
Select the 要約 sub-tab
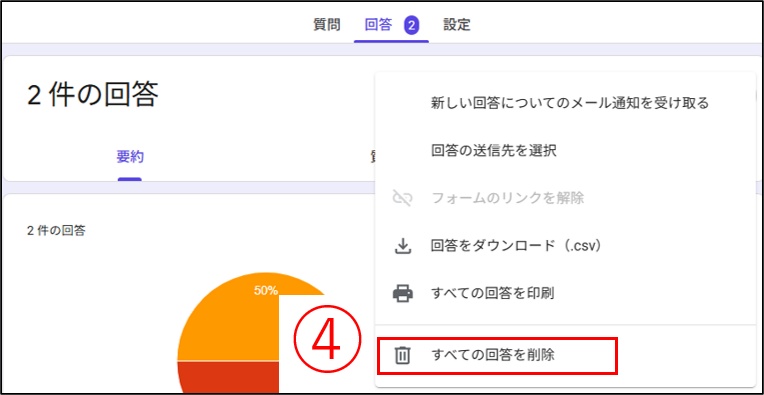pos(130,157)
